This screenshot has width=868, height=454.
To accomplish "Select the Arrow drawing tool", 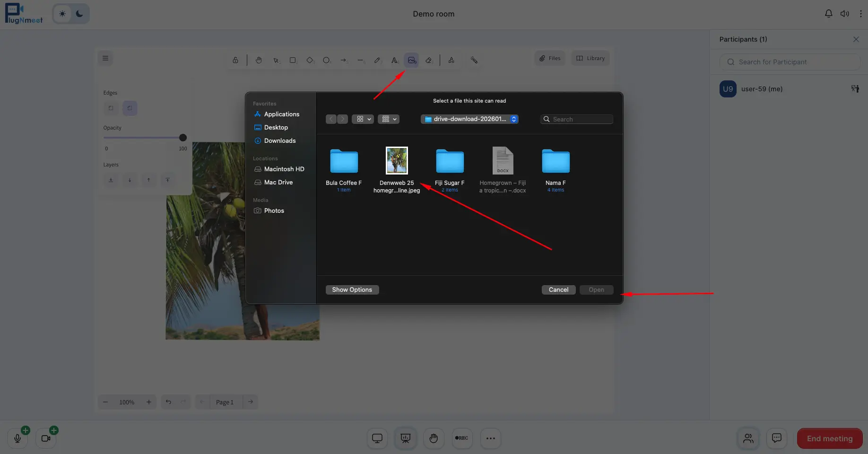I will pyautogui.click(x=344, y=60).
